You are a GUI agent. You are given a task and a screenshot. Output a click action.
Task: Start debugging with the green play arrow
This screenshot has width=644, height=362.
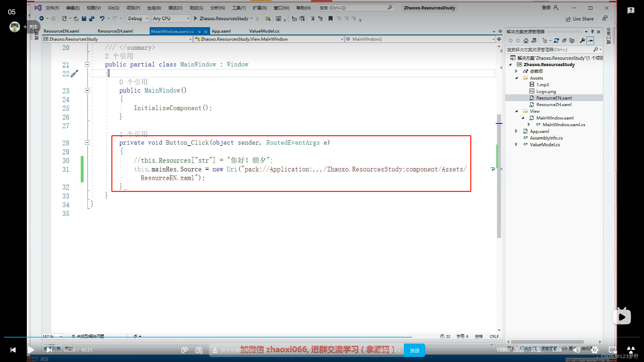(x=196, y=18)
